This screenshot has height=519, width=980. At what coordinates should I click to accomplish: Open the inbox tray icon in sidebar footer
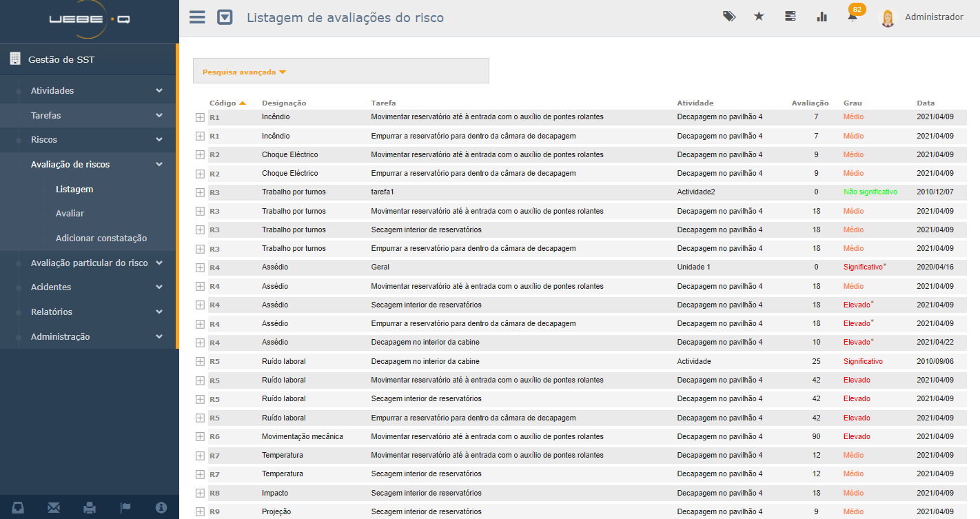18,508
